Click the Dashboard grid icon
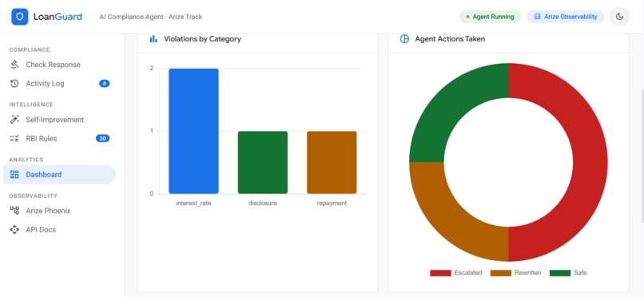The width and height of the screenshot is (644, 297). coord(14,174)
